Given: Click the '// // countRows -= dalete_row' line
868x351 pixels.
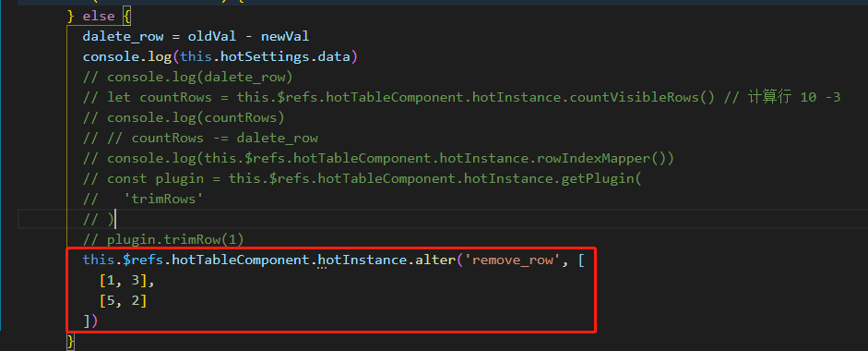Looking at the screenshot, I should 200,138.
